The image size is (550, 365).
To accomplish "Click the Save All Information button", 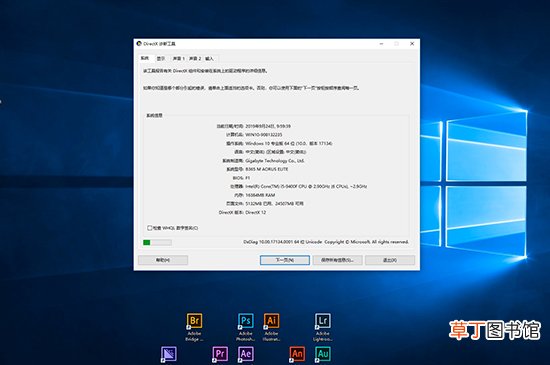I will click(x=337, y=260).
